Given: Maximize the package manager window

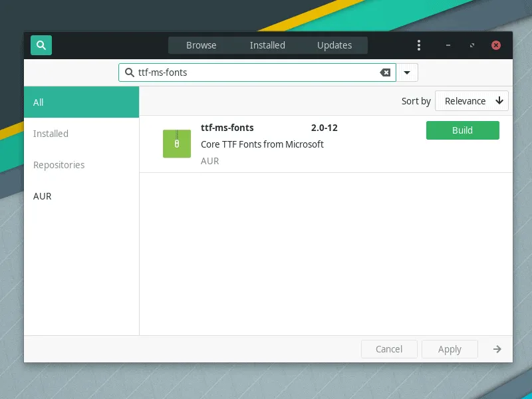Looking at the screenshot, I should coord(472,45).
